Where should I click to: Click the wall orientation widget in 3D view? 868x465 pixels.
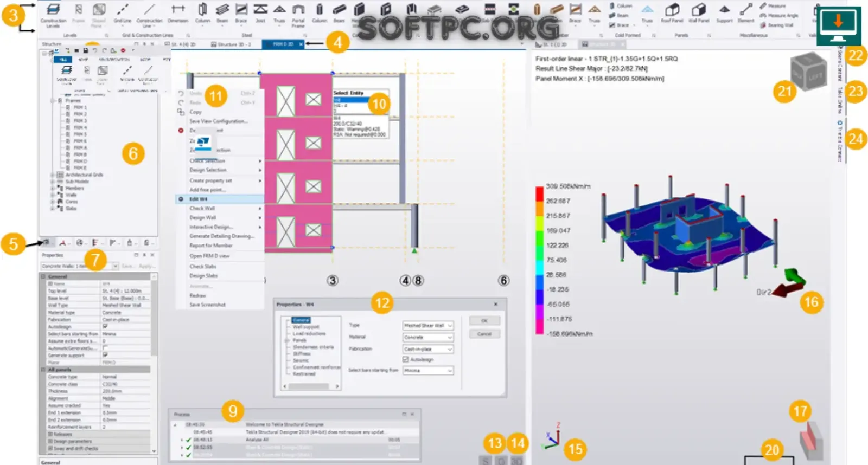(812, 442)
